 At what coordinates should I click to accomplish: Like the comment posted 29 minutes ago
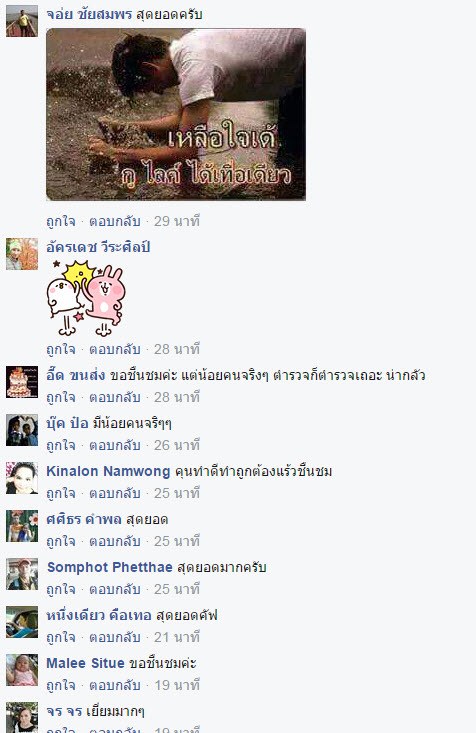tap(61, 221)
